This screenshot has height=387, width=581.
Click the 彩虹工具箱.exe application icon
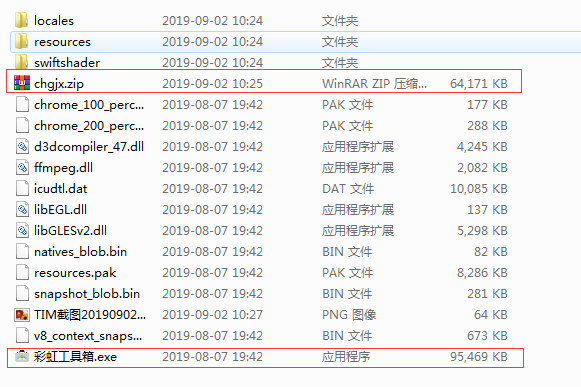point(22,356)
